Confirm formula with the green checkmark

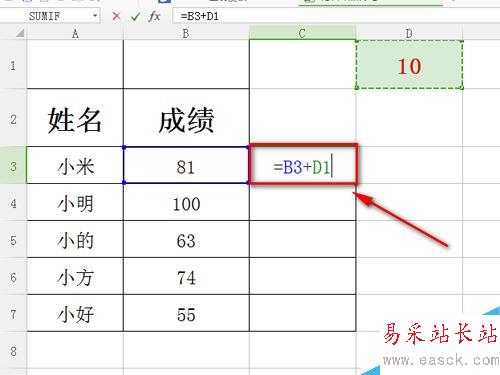coord(135,16)
